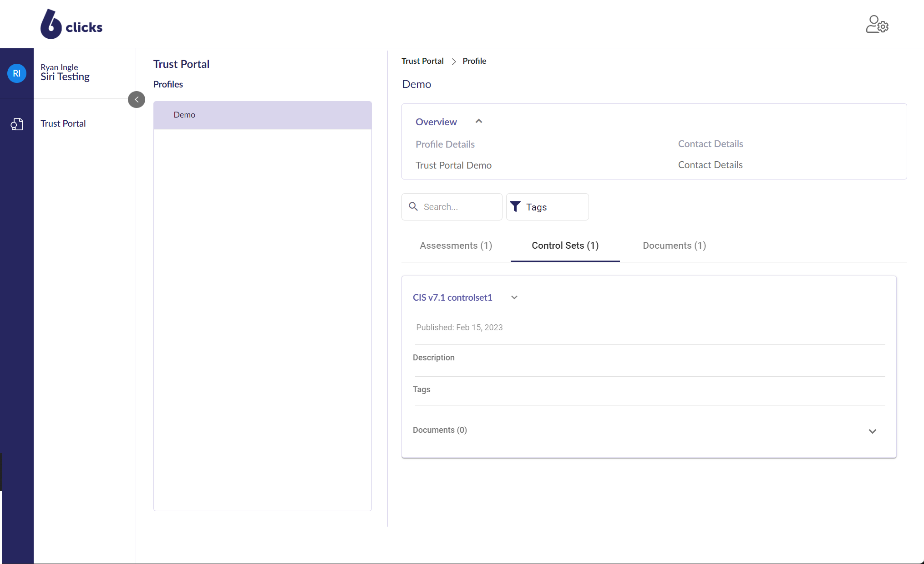The image size is (924, 564).
Task: Open the Tags filter dropdown
Action: pyautogui.click(x=548, y=207)
